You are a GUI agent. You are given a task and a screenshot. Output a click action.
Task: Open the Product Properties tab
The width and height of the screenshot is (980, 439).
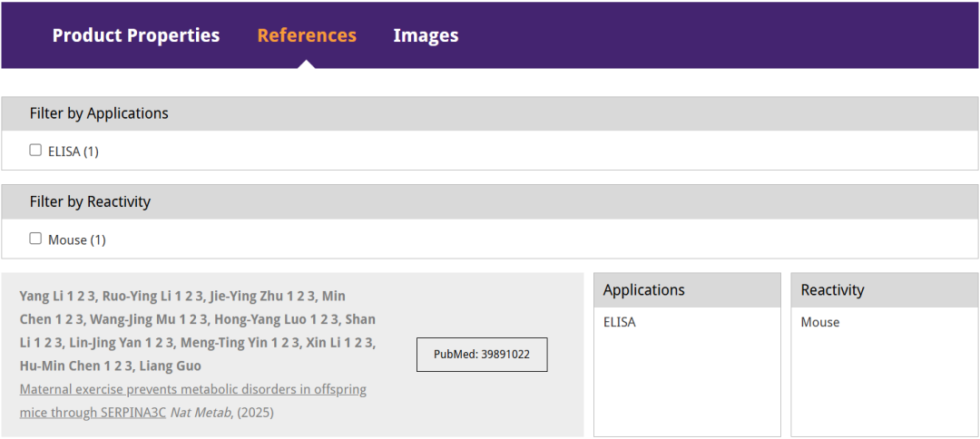[135, 35]
